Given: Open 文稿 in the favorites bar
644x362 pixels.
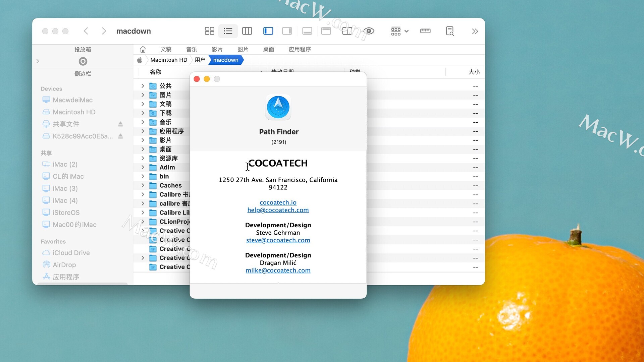Looking at the screenshot, I should point(166,49).
